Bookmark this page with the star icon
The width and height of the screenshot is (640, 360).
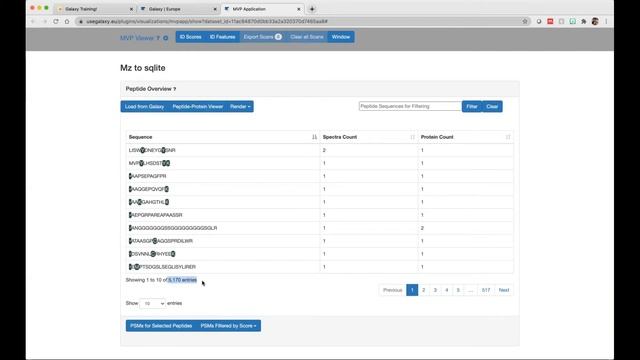(525, 21)
